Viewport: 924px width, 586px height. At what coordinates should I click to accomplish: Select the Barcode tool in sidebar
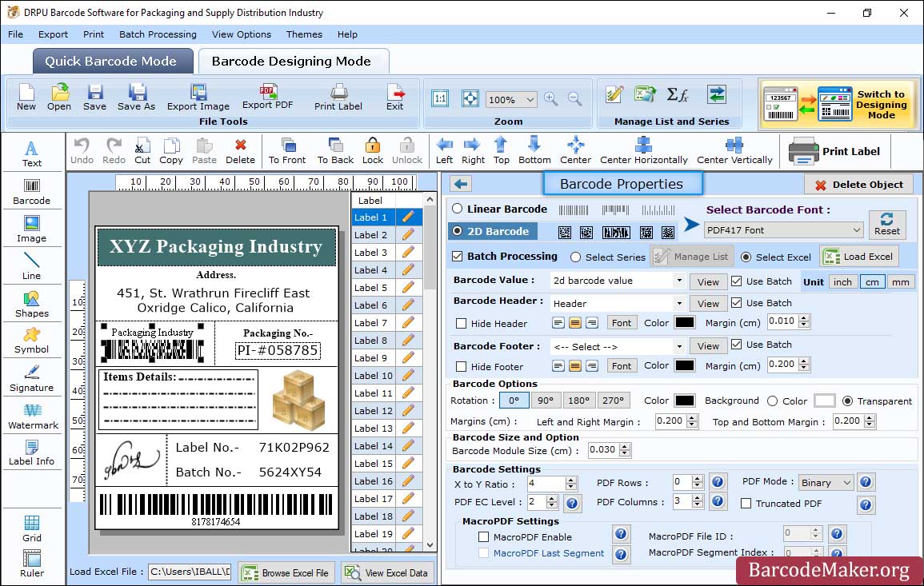pyautogui.click(x=32, y=192)
